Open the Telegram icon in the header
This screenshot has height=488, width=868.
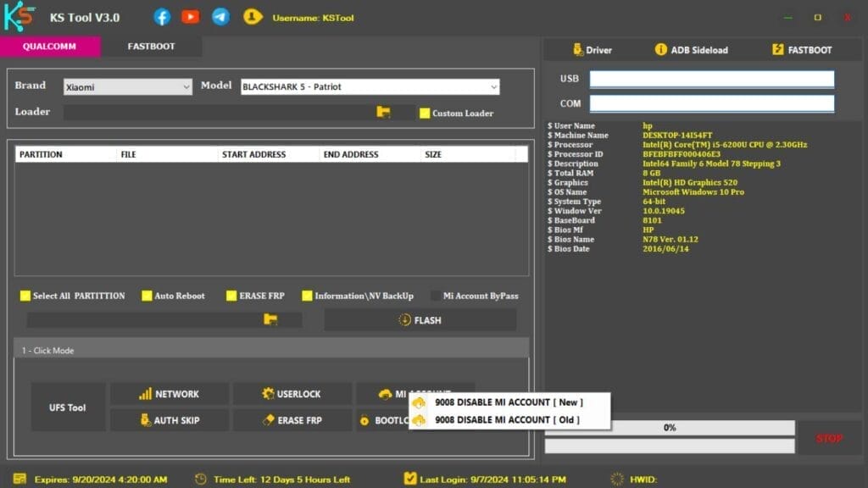click(x=220, y=16)
